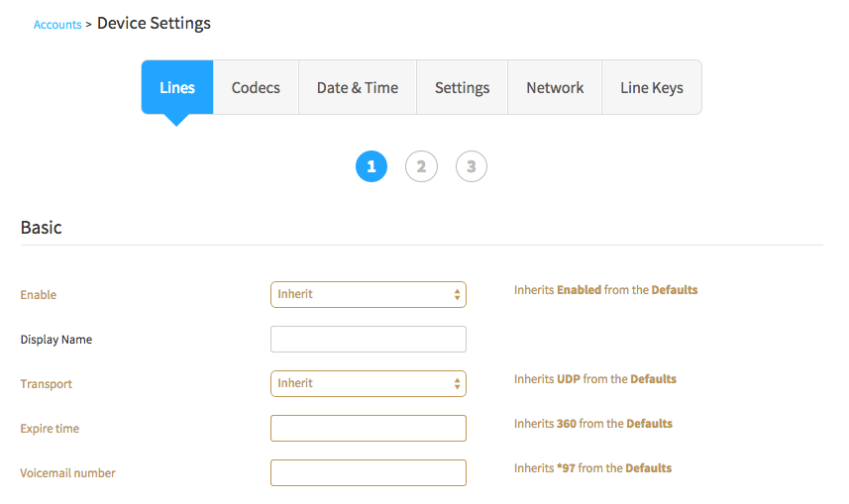Select the Lines tab
The image size is (849, 504).
tap(177, 87)
